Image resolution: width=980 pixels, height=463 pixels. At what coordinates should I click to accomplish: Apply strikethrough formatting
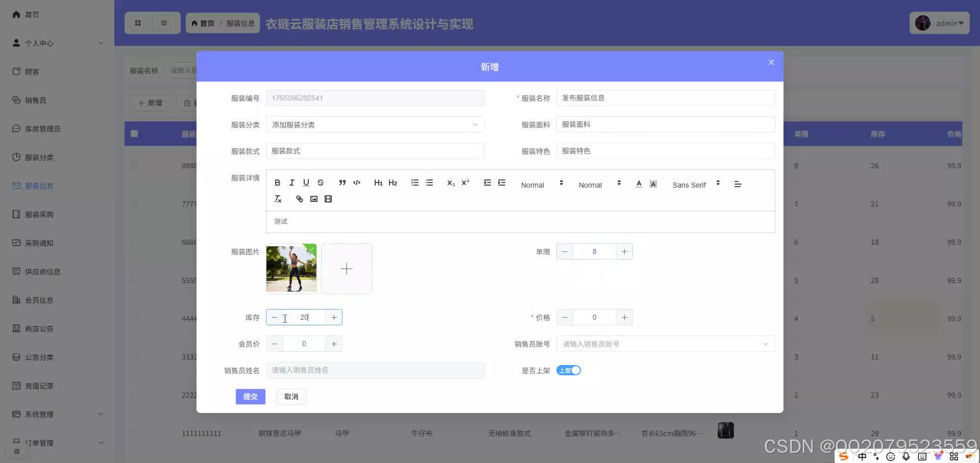(320, 183)
